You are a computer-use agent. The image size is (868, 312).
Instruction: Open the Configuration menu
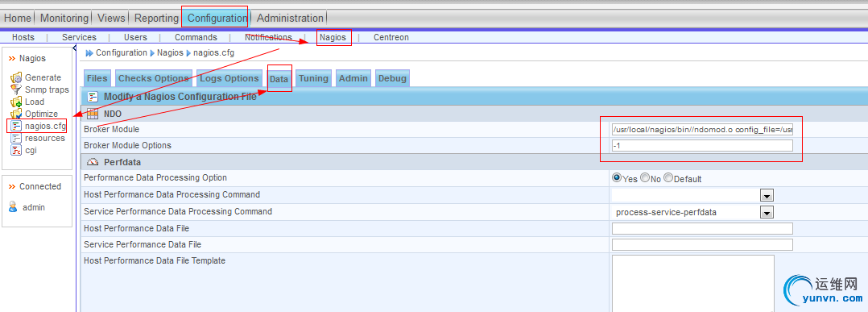[x=217, y=19]
